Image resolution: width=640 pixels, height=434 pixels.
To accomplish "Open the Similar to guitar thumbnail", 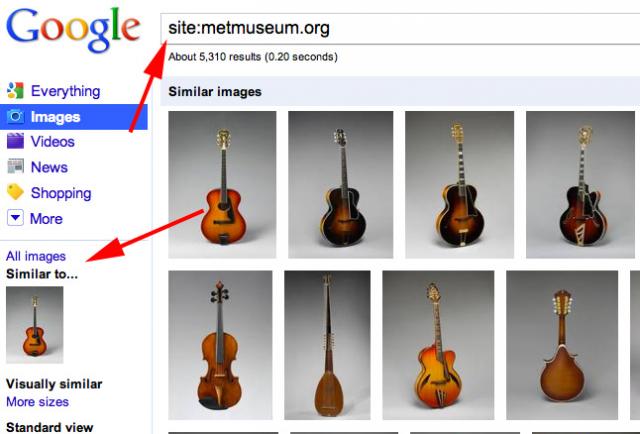I will (35, 324).
